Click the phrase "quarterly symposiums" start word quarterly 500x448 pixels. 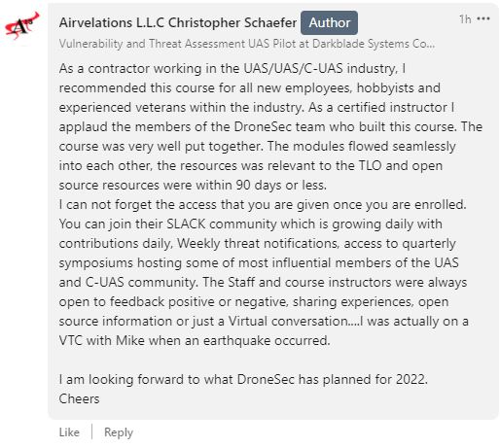click(429, 244)
